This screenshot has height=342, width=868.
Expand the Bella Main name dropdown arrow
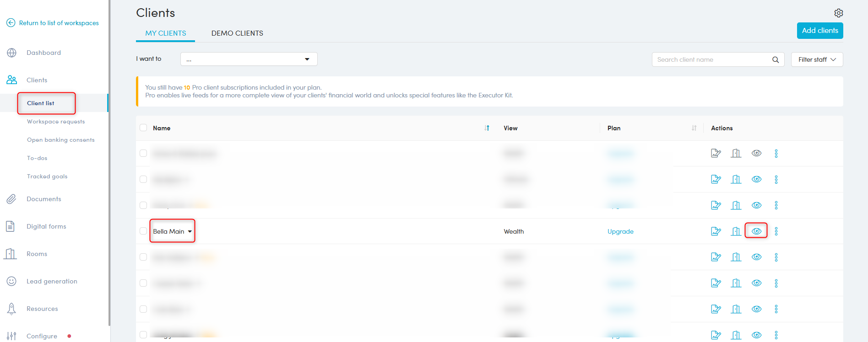(190, 231)
